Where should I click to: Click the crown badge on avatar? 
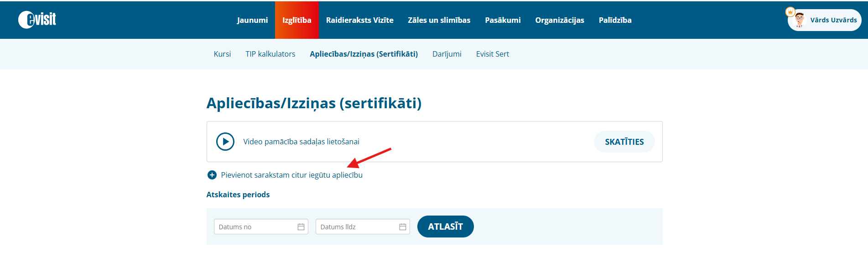coord(790,12)
